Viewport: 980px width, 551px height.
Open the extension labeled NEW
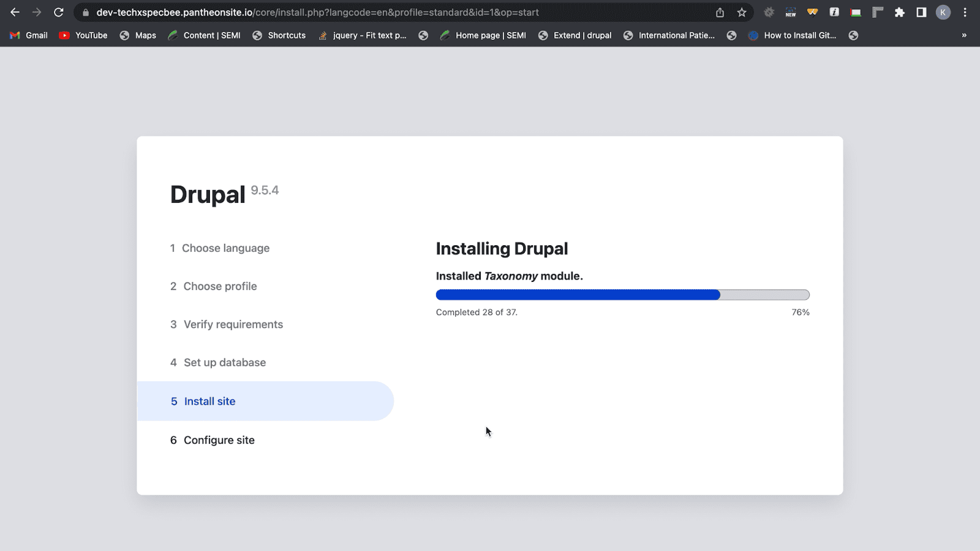tap(791, 12)
